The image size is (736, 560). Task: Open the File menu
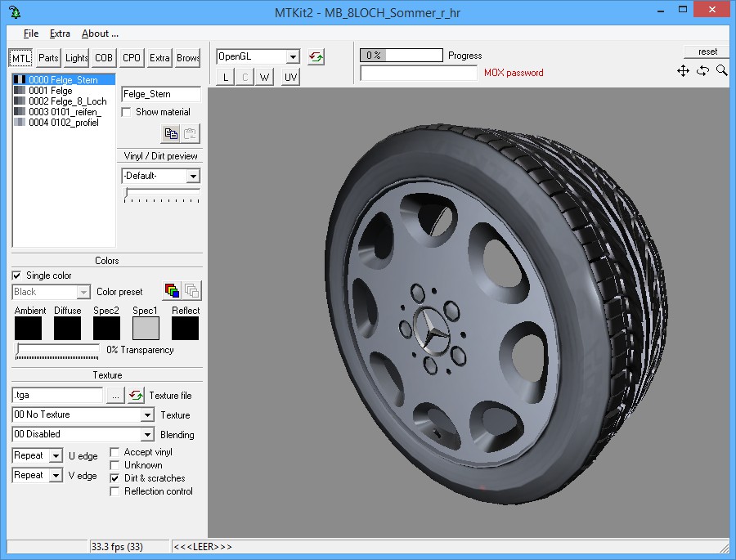tap(31, 34)
